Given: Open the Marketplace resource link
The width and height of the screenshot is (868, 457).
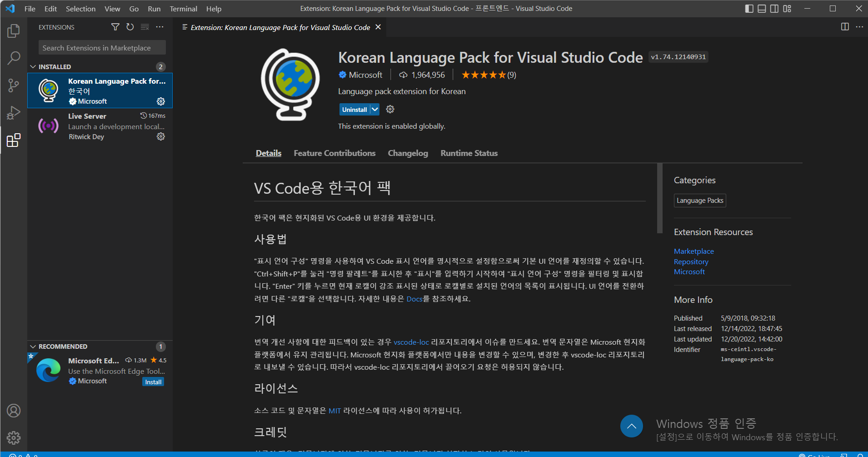Looking at the screenshot, I should point(694,251).
